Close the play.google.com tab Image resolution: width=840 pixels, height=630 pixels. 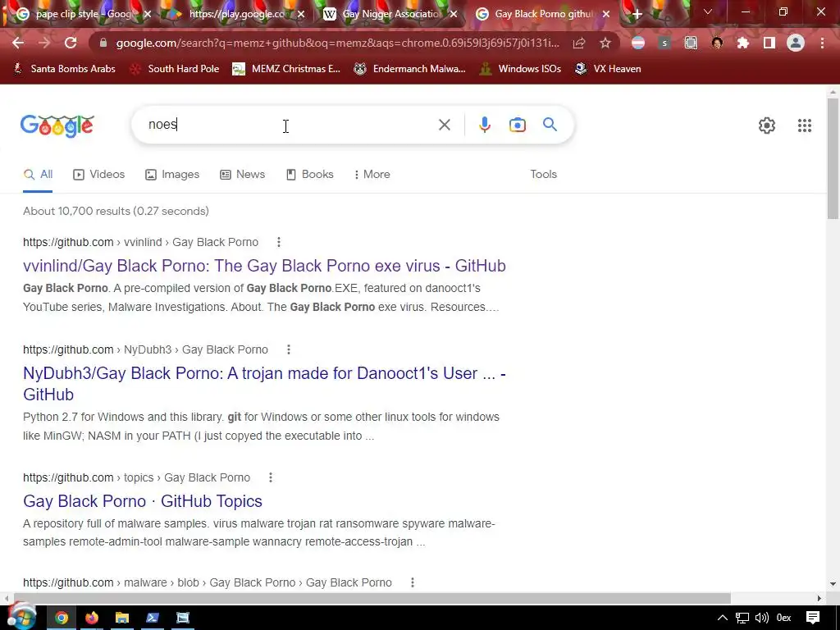[301, 15]
